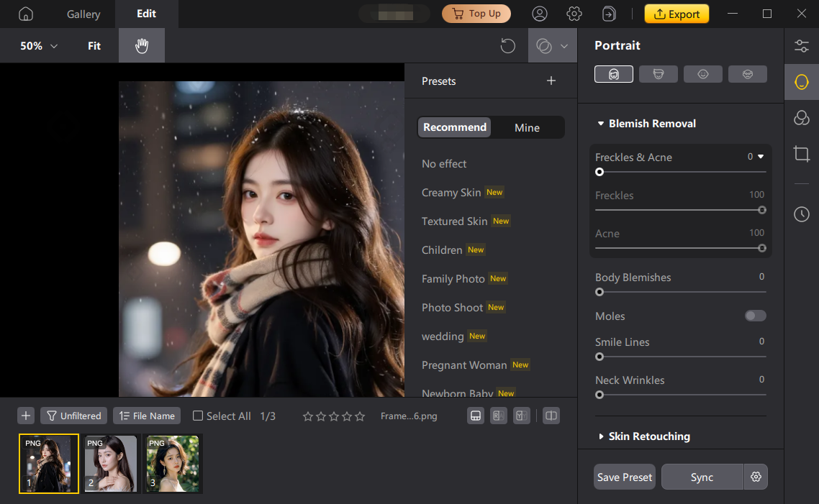
Task: Open the 50% zoom level dropdown
Action: pyautogui.click(x=37, y=45)
